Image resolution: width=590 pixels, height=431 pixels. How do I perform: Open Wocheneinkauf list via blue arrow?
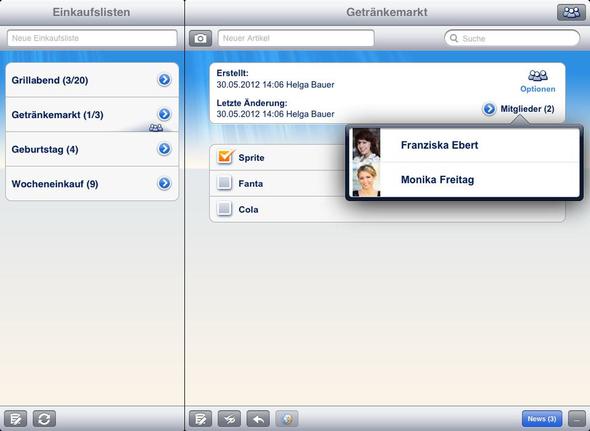tap(164, 183)
